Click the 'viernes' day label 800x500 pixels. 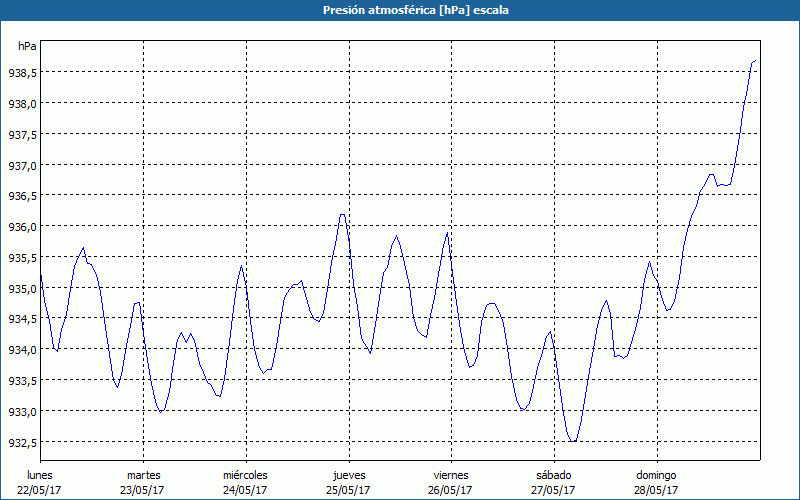[450, 475]
